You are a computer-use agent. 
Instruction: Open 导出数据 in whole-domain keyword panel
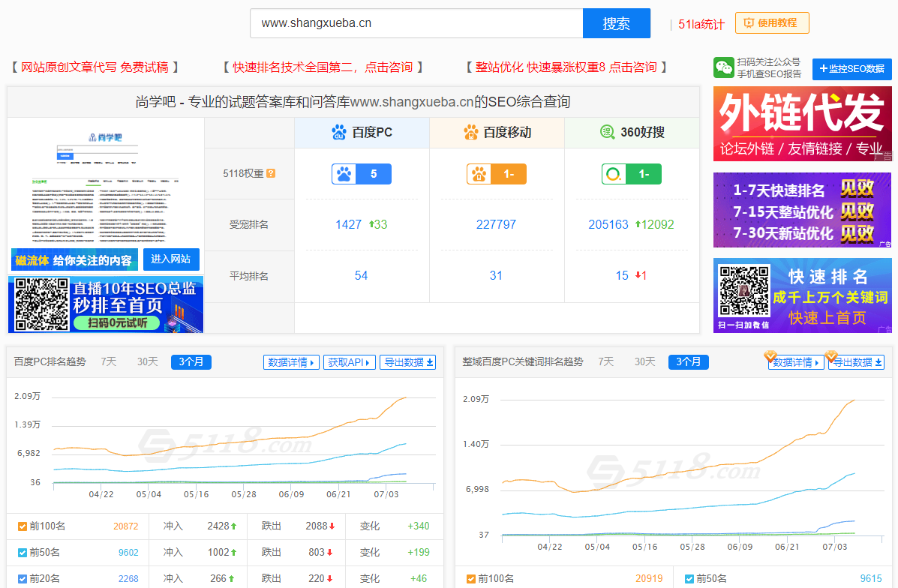point(856,362)
